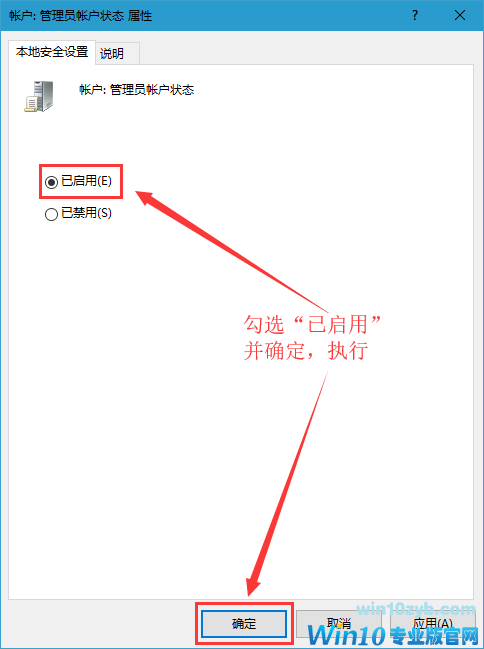This screenshot has width=484, height=649.
Task: Click the server security policy icon
Action: 39,96
